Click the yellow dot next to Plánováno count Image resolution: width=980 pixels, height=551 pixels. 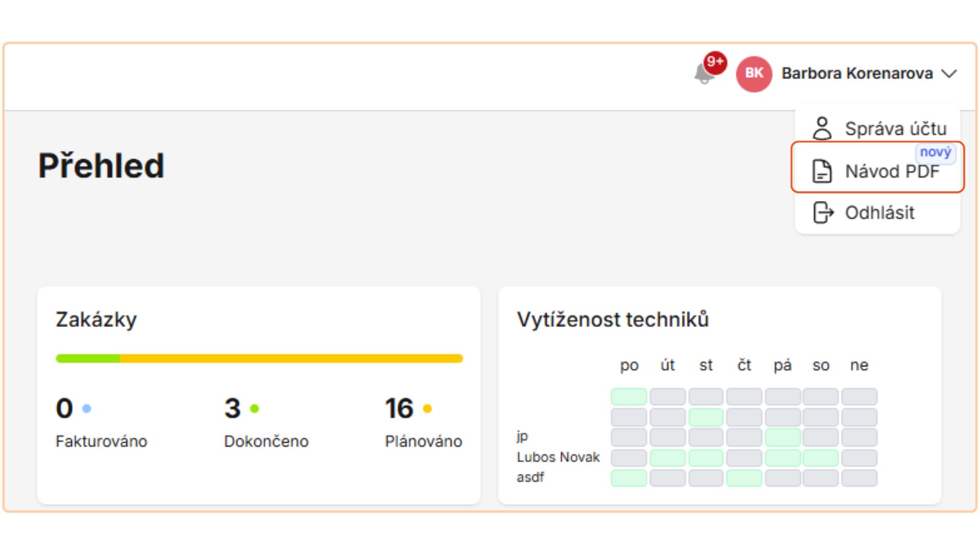428,408
